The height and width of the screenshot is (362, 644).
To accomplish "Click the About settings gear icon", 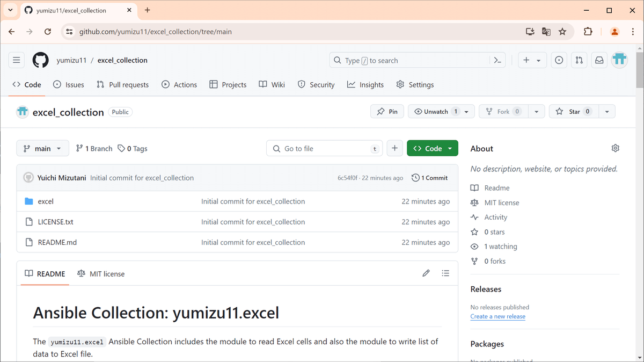I will (x=615, y=148).
